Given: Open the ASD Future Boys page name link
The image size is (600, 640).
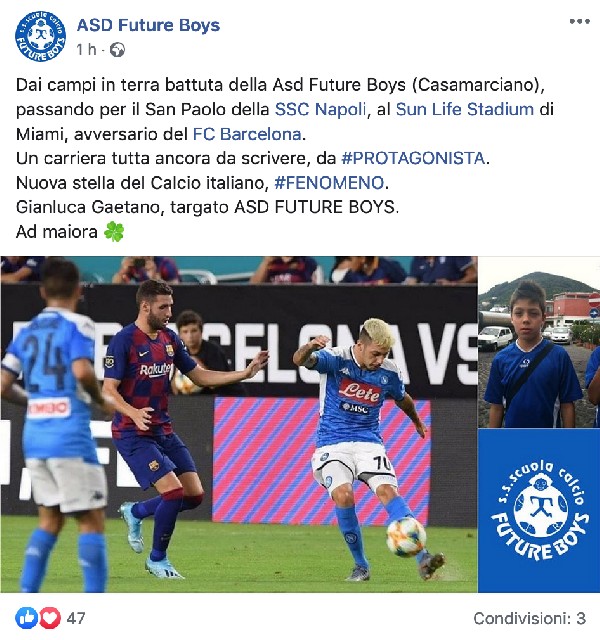Looking at the screenshot, I should [x=148, y=25].
